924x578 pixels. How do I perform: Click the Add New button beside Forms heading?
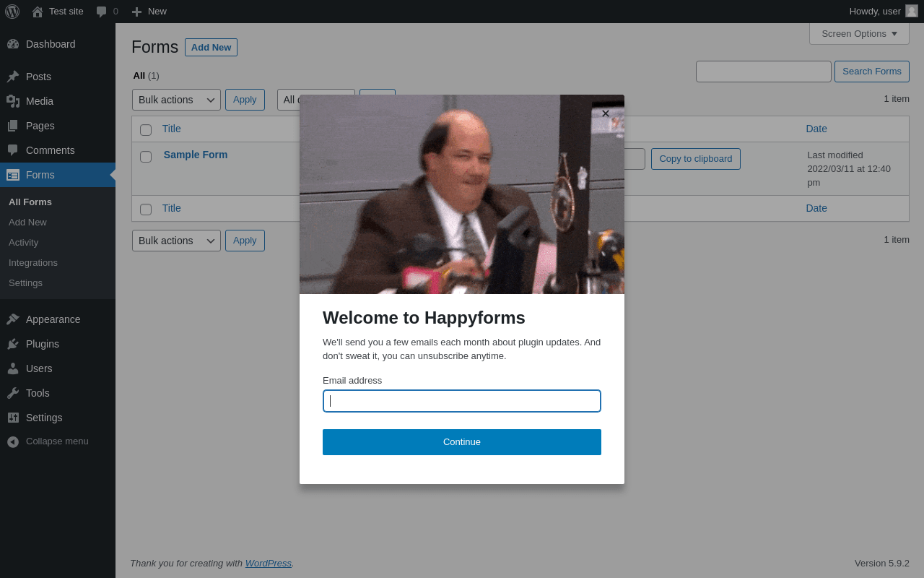coord(211,47)
